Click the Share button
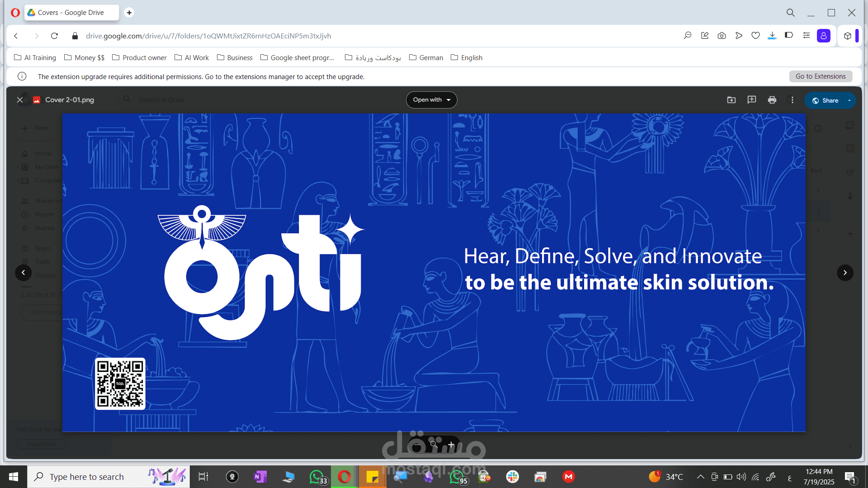868x488 pixels. tap(825, 100)
